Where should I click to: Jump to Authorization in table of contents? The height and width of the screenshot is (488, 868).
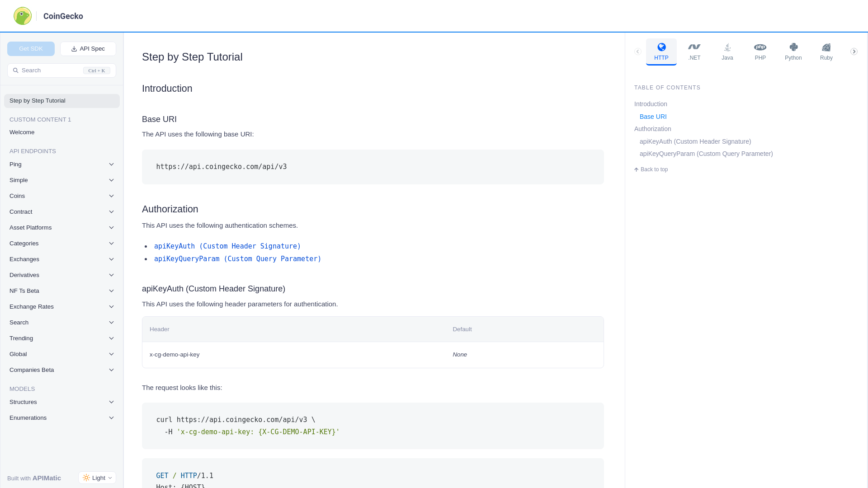coord(652,129)
